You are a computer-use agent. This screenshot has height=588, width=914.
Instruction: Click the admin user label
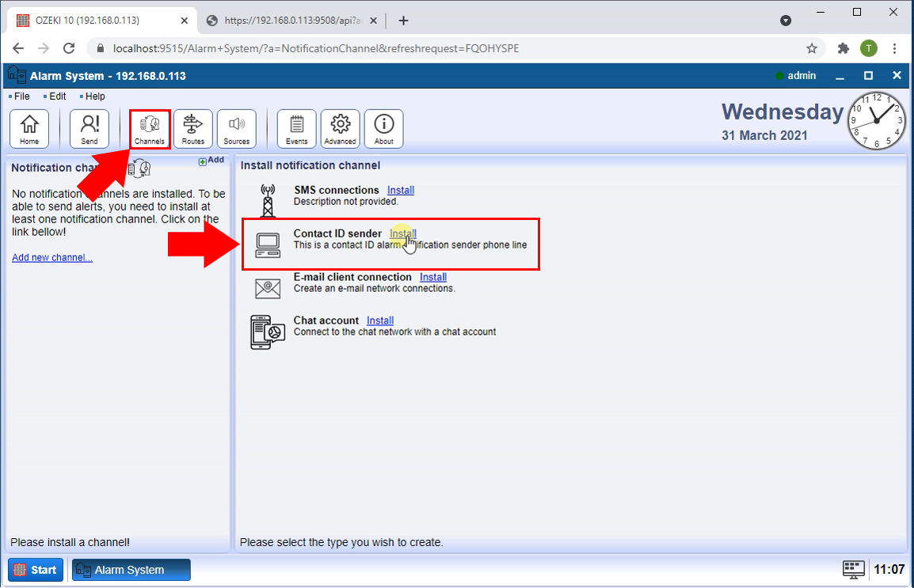[802, 76]
